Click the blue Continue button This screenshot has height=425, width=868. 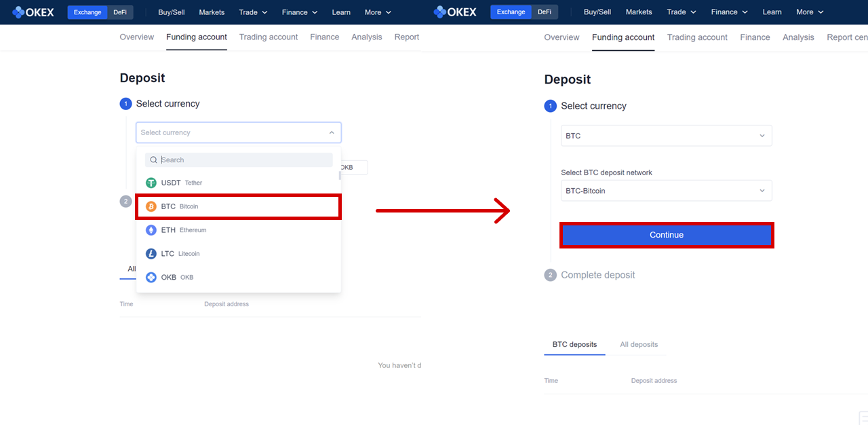667,235
